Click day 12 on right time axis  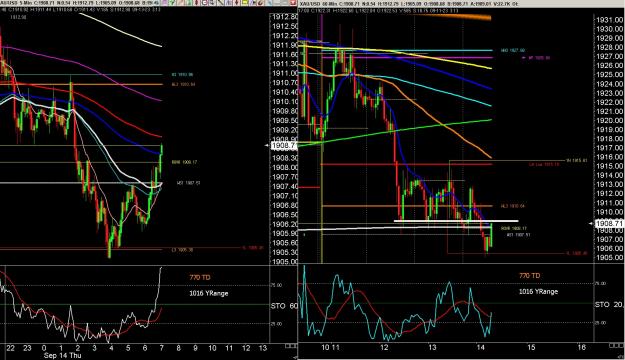pos(384,347)
